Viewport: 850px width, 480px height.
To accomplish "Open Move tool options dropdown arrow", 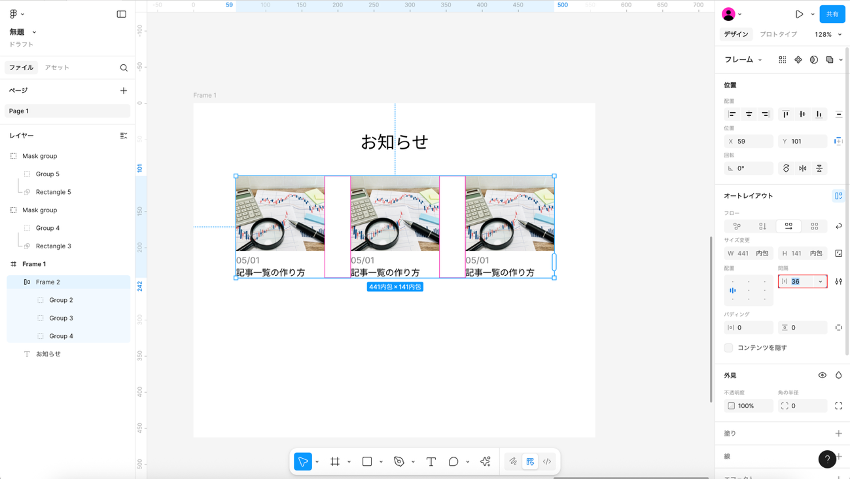I will coord(317,462).
